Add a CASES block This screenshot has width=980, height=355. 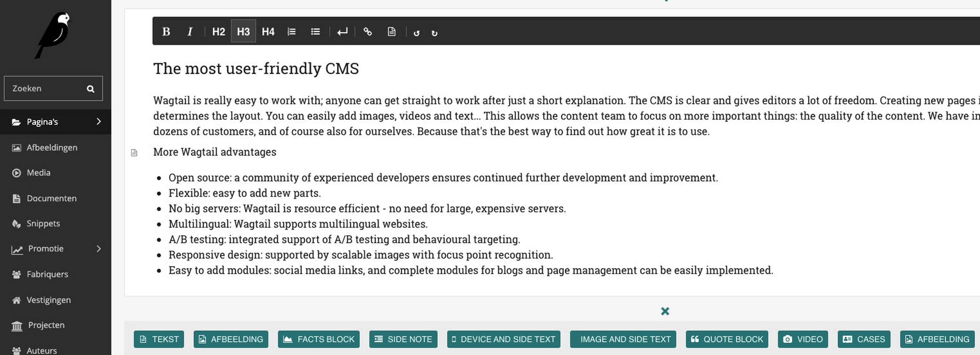point(864,339)
